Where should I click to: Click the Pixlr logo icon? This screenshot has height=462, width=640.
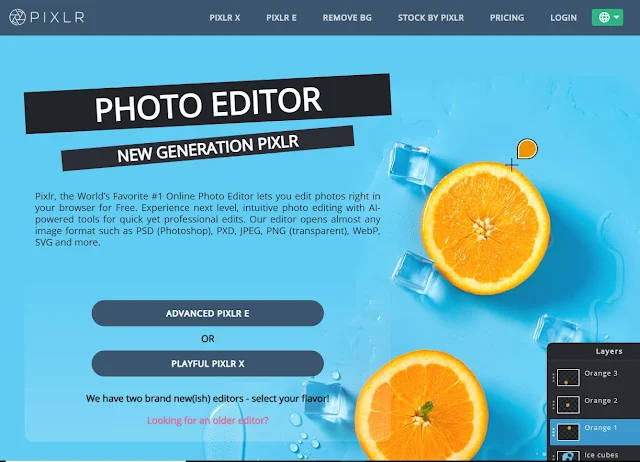point(18,17)
